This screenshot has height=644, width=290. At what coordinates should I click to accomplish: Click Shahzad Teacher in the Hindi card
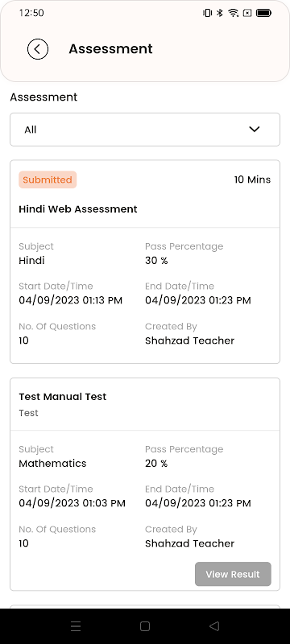(x=190, y=341)
